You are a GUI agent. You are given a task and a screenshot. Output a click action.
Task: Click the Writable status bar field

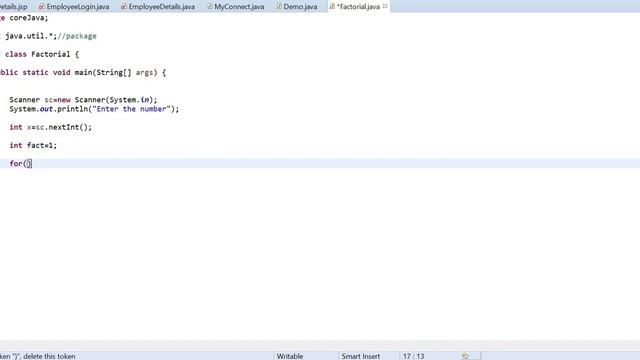290,356
